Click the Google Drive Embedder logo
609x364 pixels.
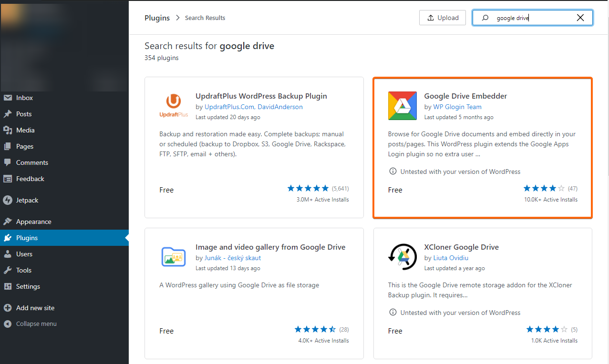click(x=403, y=106)
